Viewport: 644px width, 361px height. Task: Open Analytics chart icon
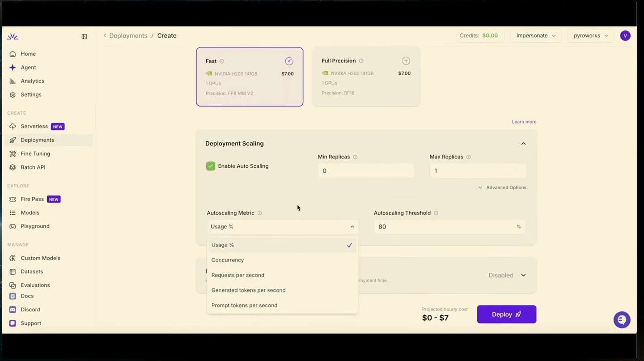[x=13, y=81]
